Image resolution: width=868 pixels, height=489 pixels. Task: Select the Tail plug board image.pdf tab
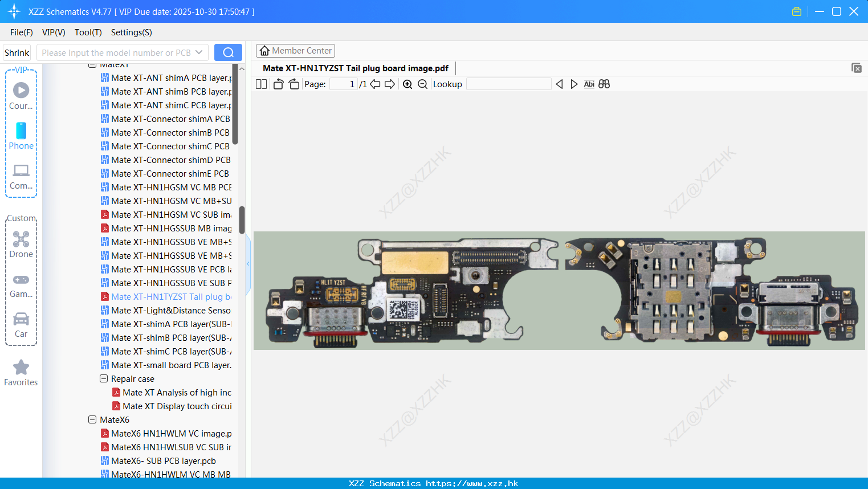pos(356,68)
